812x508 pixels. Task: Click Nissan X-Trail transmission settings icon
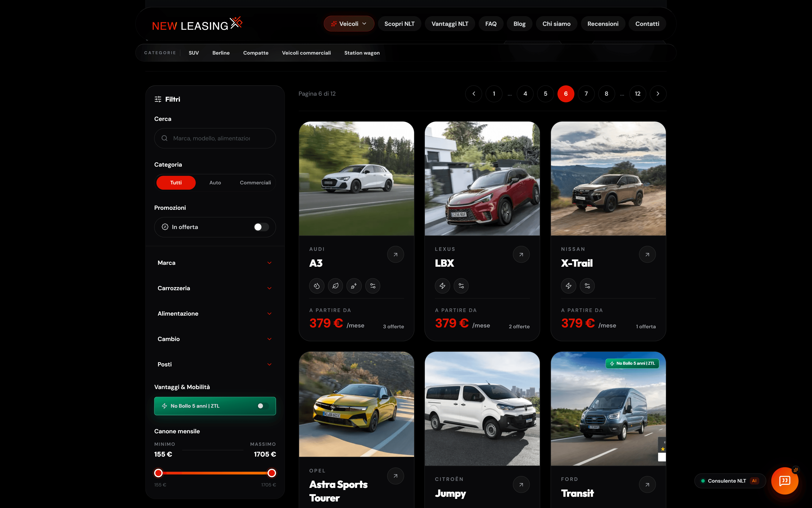click(x=587, y=286)
